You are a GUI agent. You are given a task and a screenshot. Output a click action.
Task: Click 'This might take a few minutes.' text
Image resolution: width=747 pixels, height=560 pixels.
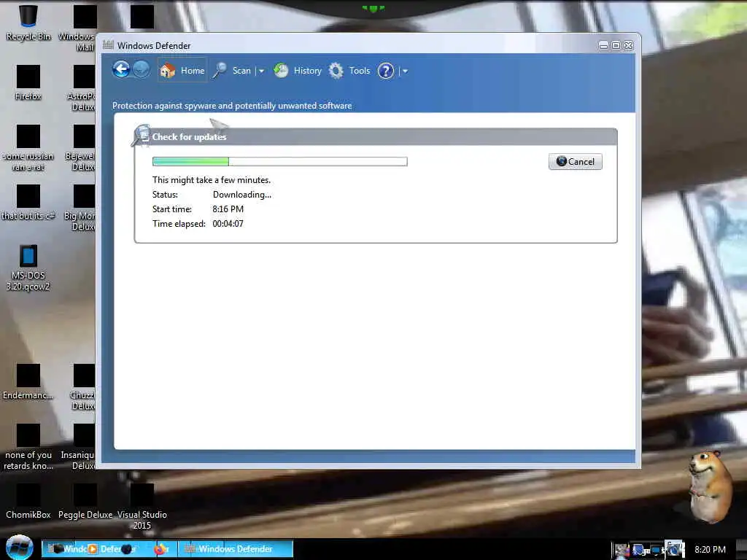tap(211, 180)
